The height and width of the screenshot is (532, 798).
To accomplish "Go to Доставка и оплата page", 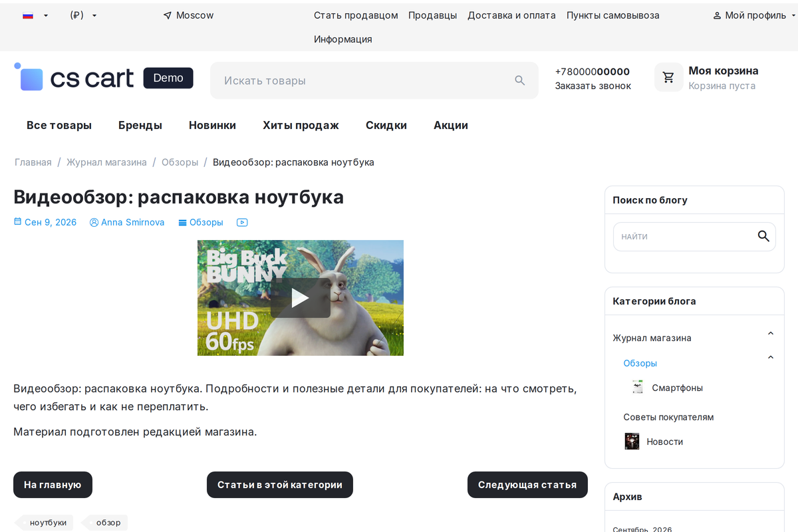I will 511,15.
